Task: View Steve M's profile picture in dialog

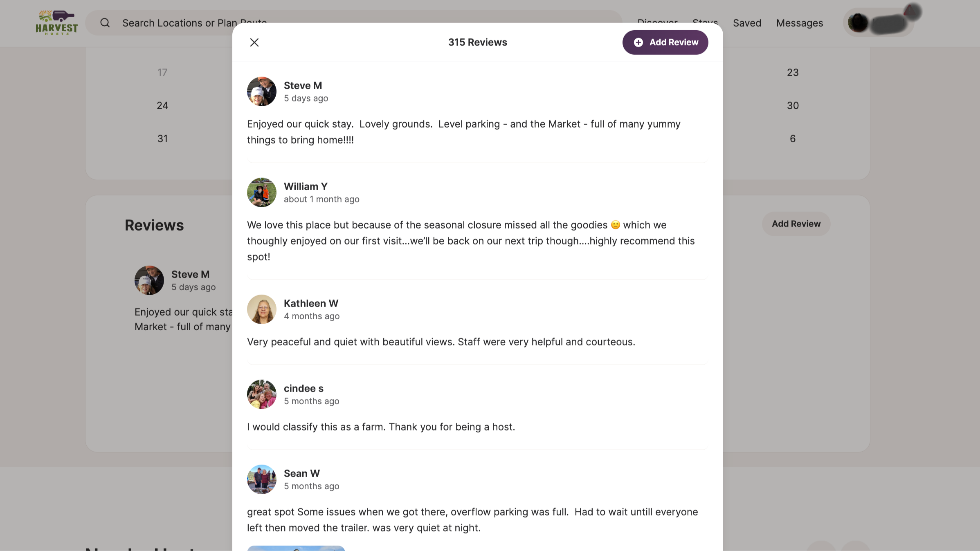Action: click(x=262, y=92)
